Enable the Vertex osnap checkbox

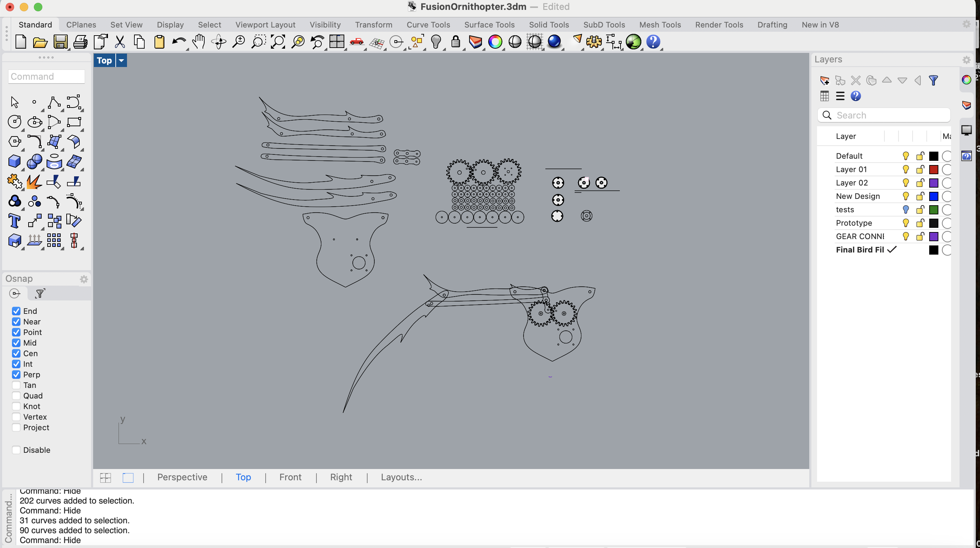(16, 417)
